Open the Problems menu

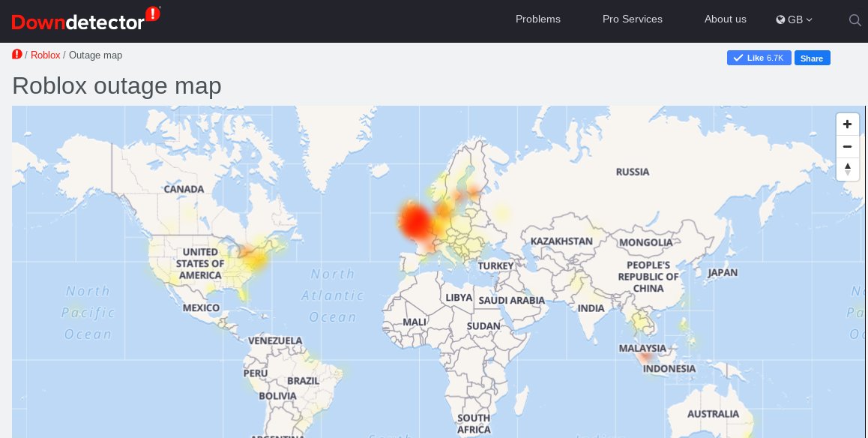coord(537,19)
